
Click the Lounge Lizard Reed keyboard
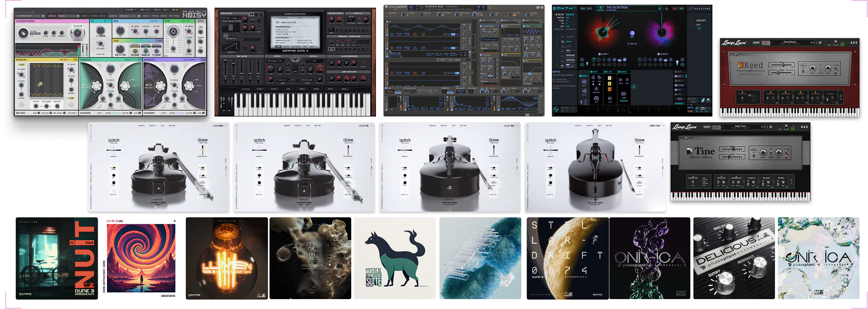tap(789, 112)
